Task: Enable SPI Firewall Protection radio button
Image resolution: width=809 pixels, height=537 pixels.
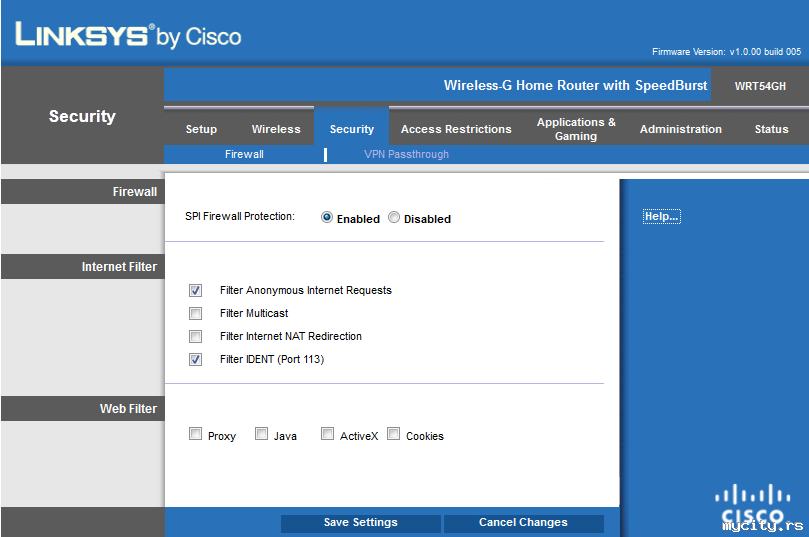Action: click(327, 218)
